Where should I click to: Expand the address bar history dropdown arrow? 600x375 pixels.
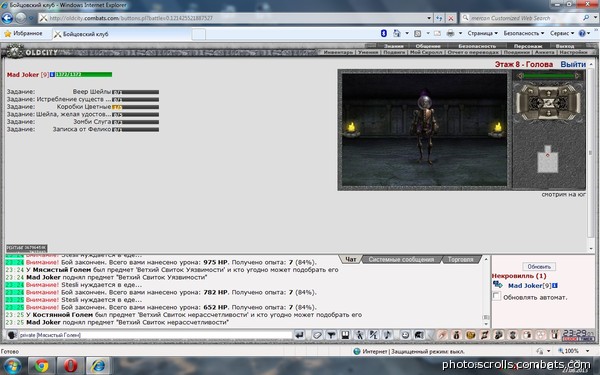429,18
